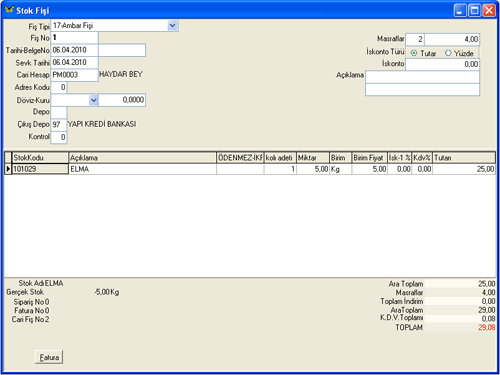Click the YAPI KREDİ BANKASI depot name
500x375 pixels.
pos(102,124)
